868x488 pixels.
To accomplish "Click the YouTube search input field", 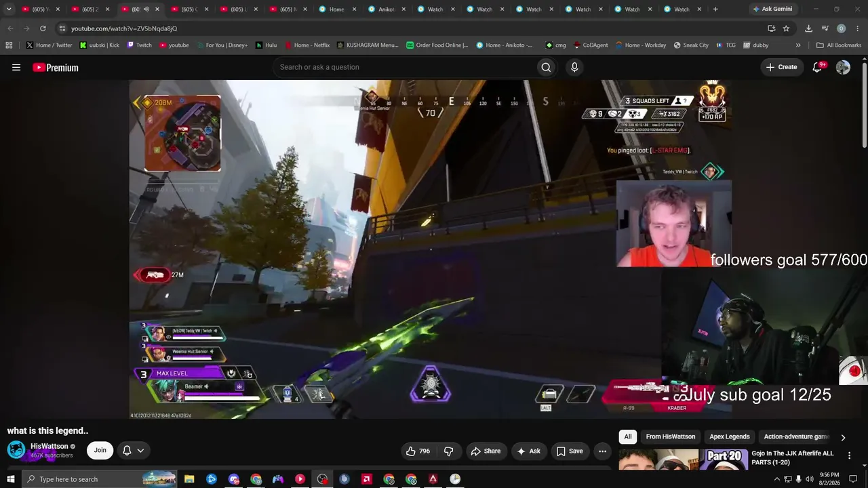I will click(x=404, y=67).
